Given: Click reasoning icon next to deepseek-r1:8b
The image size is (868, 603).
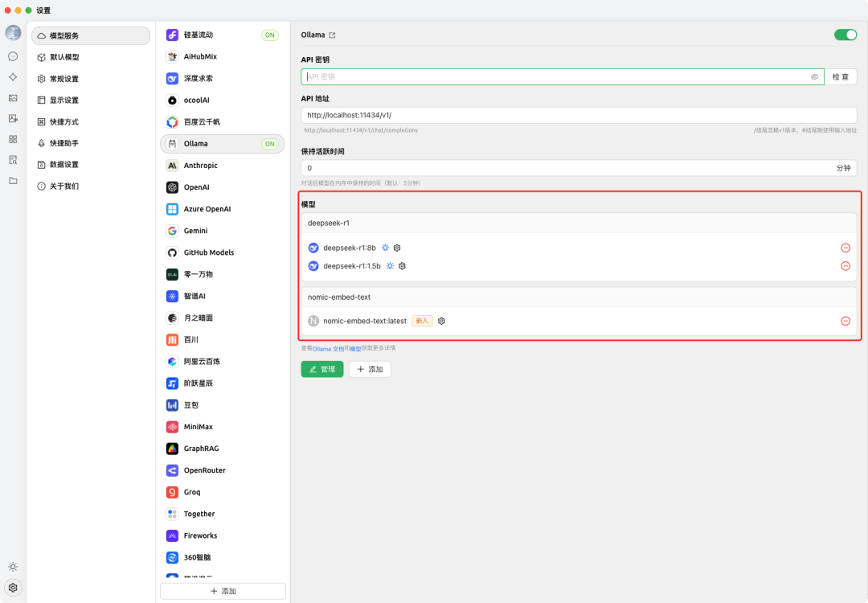Looking at the screenshot, I should tap(385, 248).
